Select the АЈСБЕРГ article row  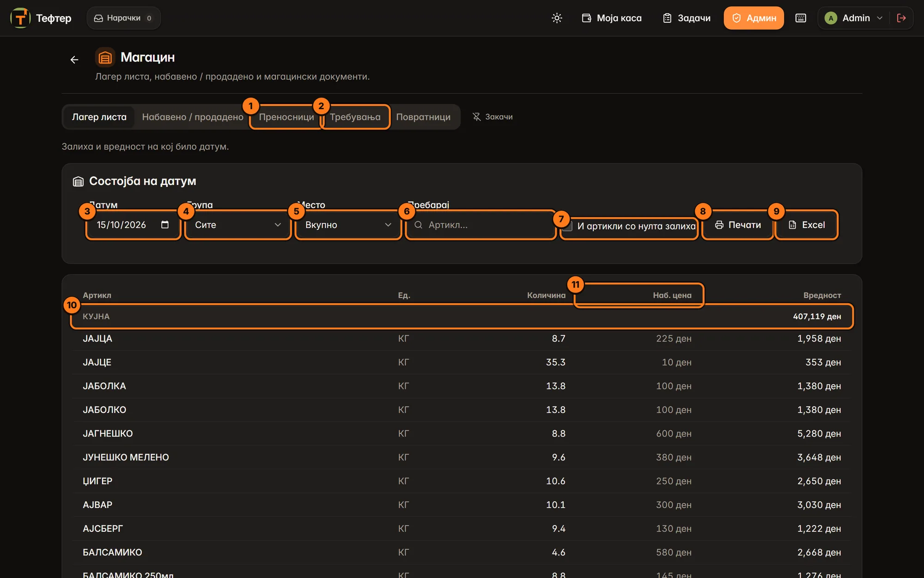tap(462, 529)
